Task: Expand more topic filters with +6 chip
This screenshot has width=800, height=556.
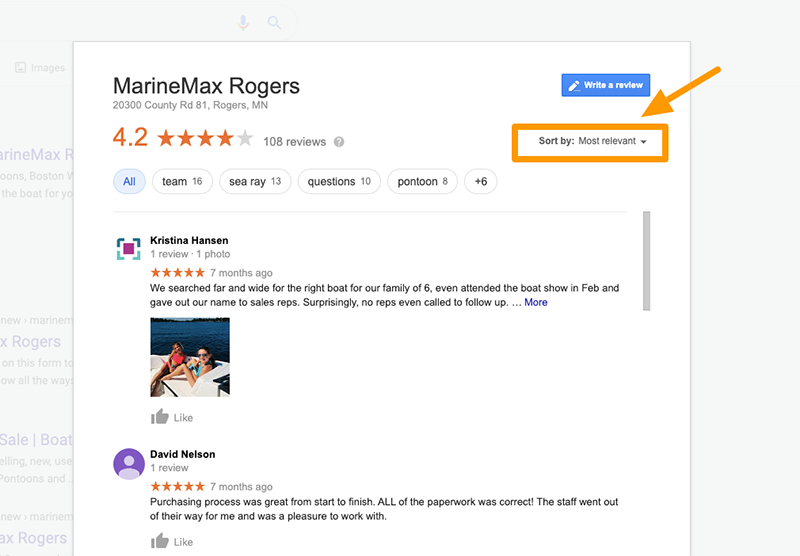Action: tap(481, 182)
